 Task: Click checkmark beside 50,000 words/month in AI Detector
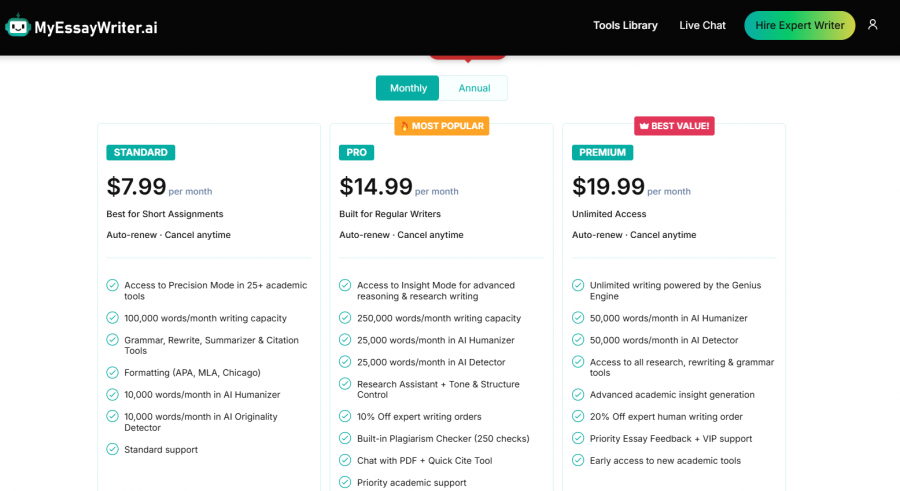pos(578,340)
